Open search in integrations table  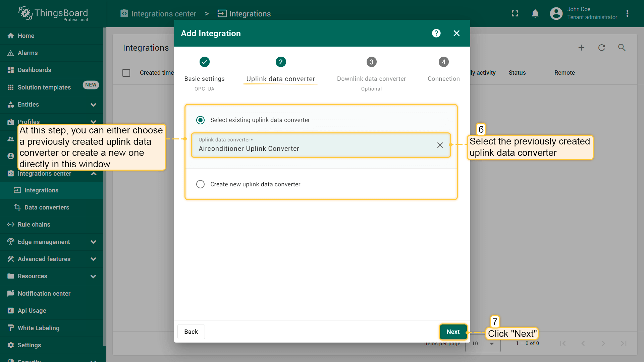[622, 48]
